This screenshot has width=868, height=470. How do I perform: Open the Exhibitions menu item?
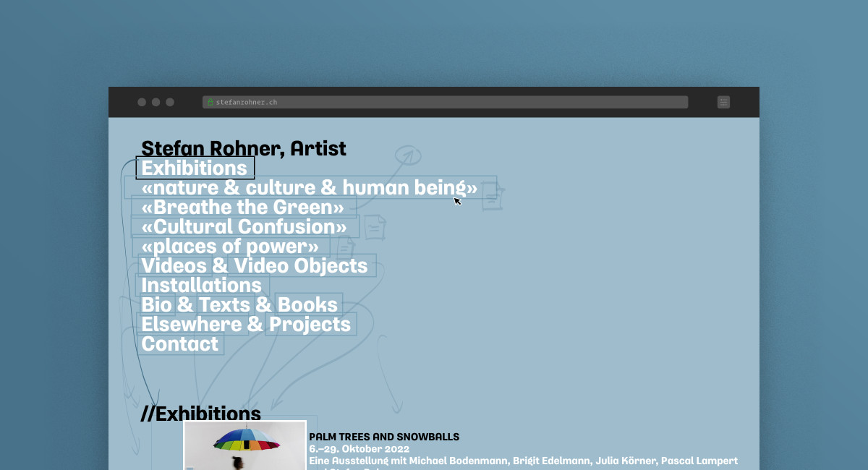pyautogui.click(x=195, y=168)
